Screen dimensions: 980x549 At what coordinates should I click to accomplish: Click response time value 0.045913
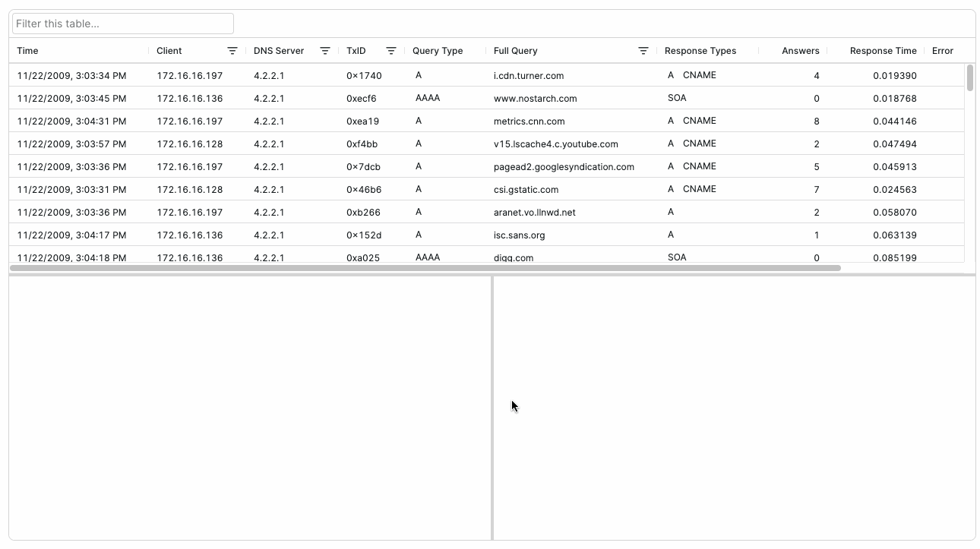tap(895, 167)
